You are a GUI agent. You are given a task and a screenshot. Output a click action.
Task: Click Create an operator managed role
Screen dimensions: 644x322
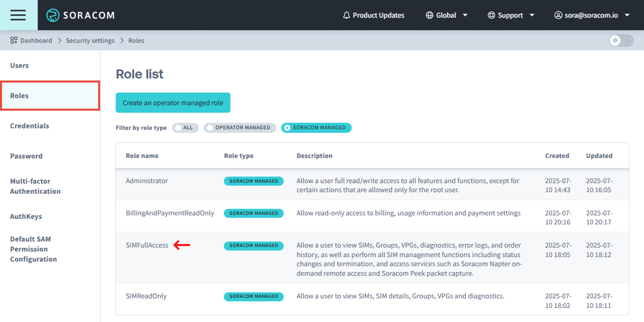click(x=173, y=102)
